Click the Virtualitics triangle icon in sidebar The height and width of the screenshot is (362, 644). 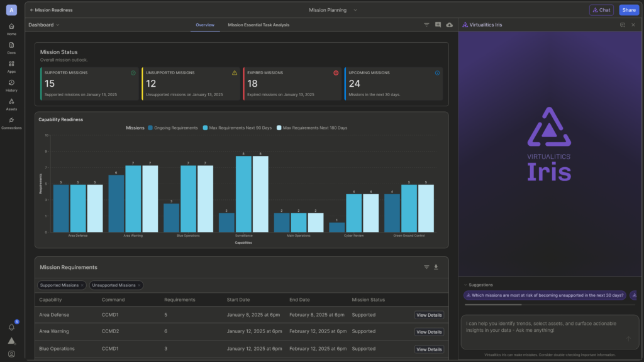[11, 341]
